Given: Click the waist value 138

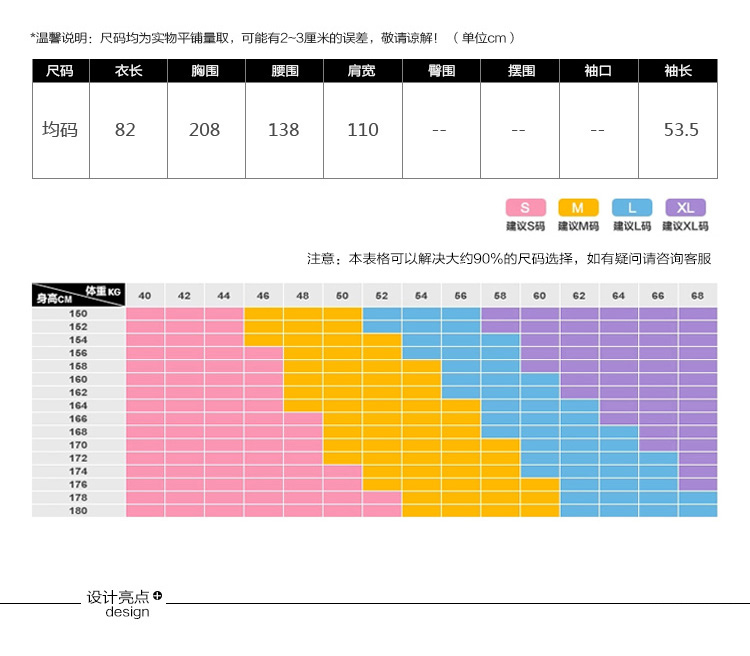Looking at the screenshot, I should (x=283, y=130).
